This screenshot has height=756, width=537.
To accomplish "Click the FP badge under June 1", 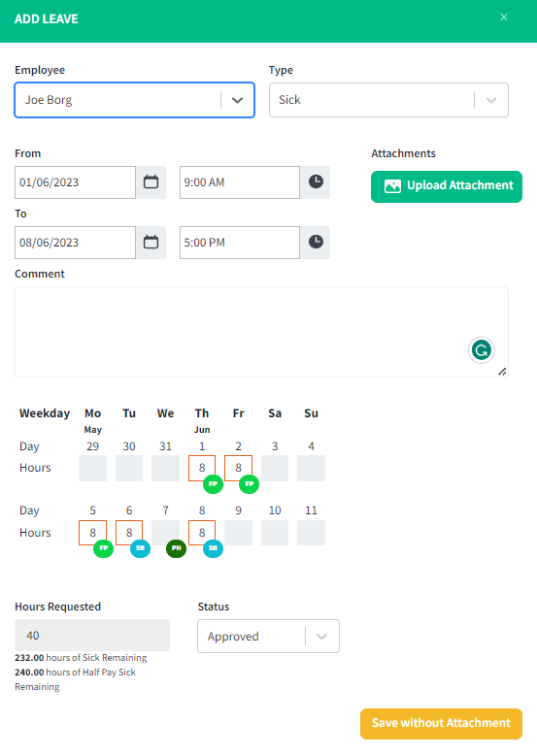I will pyautogui.click(x=213, y=484).
